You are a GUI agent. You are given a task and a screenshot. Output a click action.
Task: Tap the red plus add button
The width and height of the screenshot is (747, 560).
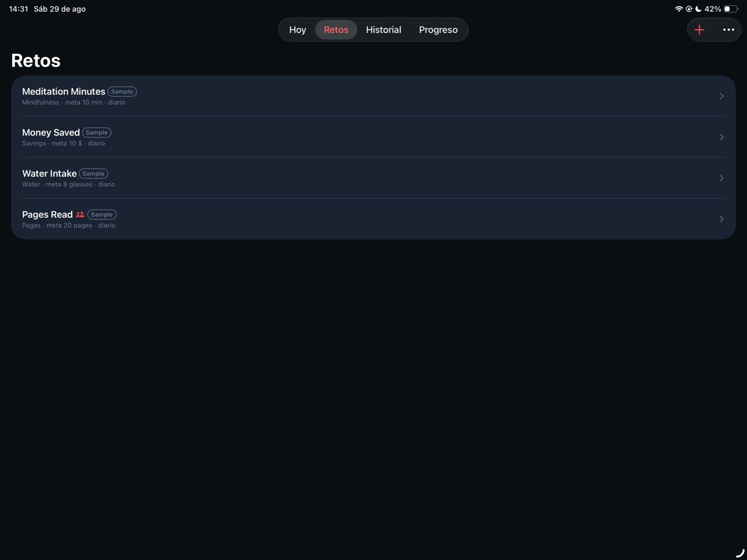click(x=700, y=30)
